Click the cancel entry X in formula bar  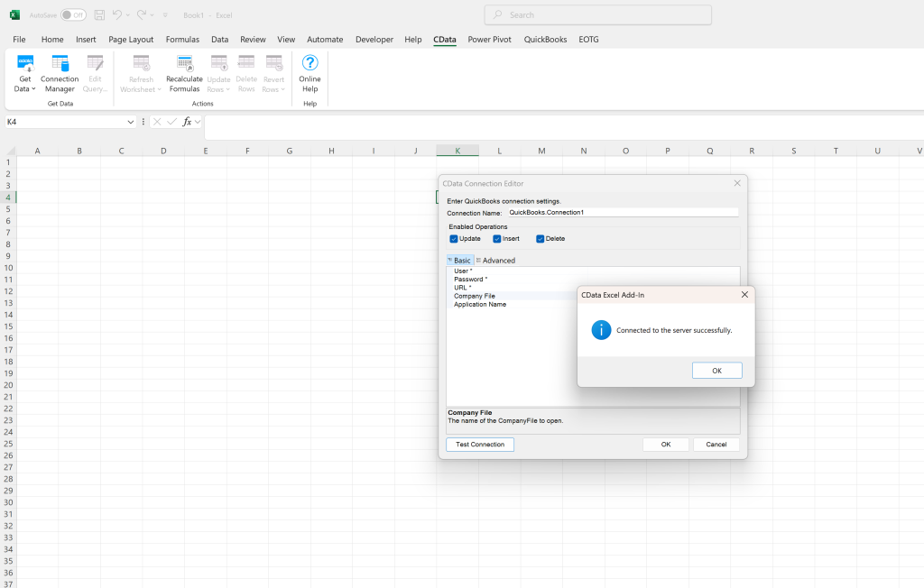pos(157,122)
